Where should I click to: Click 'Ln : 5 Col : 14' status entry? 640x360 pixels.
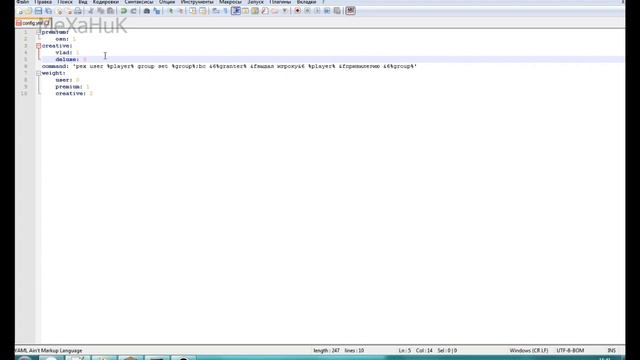pyautogui.click(x=416, y=351)
